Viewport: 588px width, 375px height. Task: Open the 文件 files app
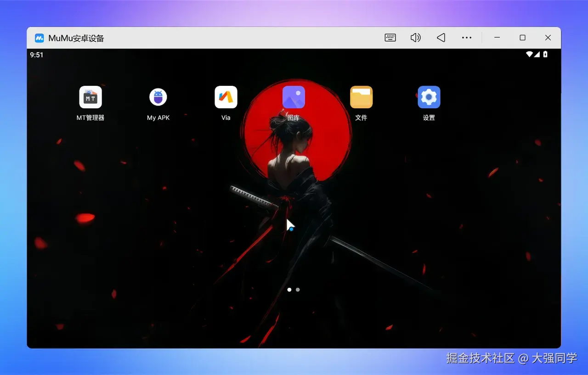click(361, 97)
